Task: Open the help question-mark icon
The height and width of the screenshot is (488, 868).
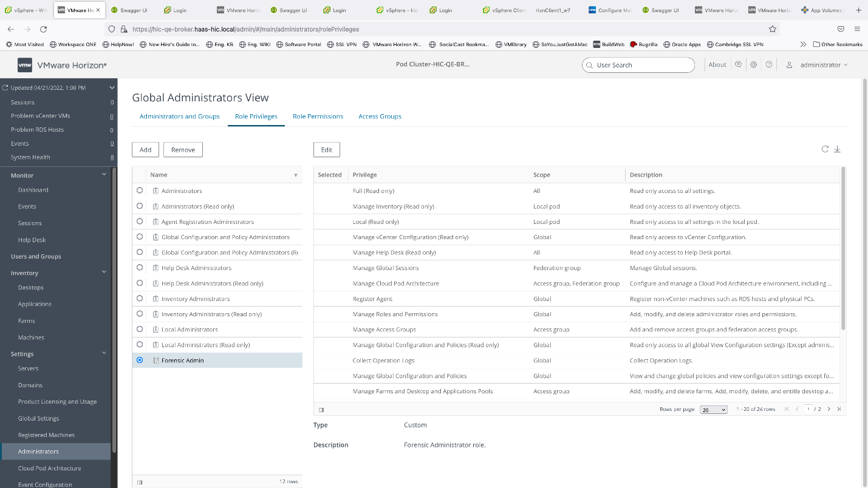Action: (768, 64)
